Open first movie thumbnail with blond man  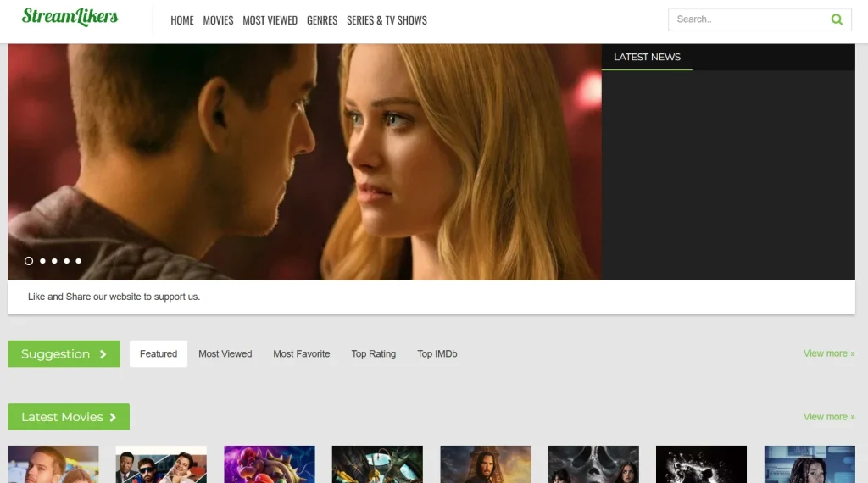pyautogui.click(x=53, y=464)
